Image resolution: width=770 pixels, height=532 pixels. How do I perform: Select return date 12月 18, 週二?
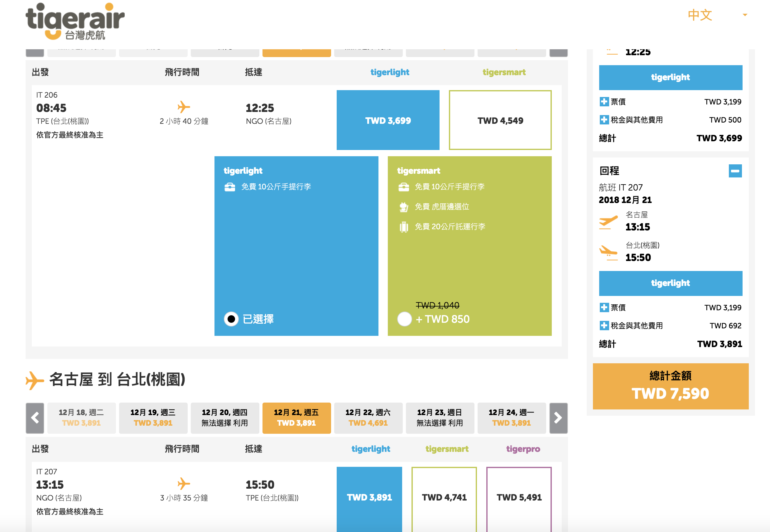81,418
